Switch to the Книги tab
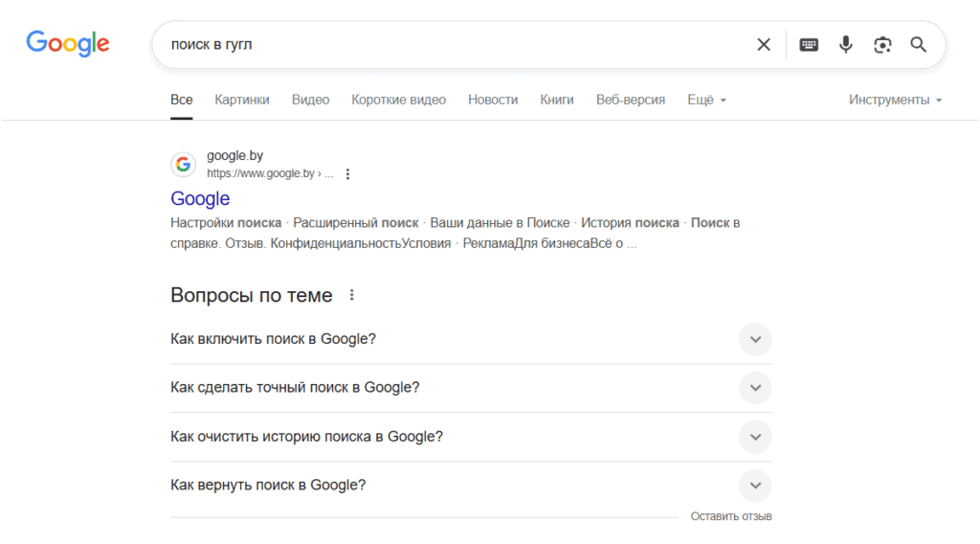This screenshot has width=980, height=544. point(557,100)
